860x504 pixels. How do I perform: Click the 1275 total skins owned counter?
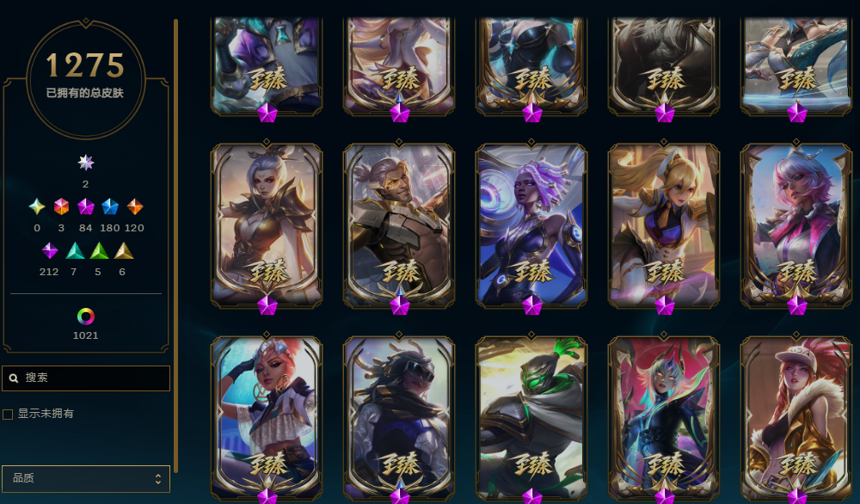click(85, 65)
